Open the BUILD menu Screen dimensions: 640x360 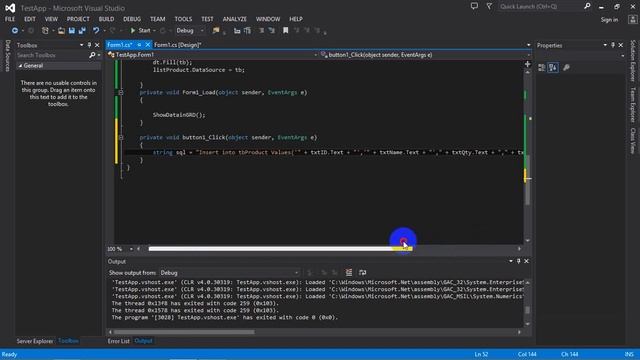(106, 19)
